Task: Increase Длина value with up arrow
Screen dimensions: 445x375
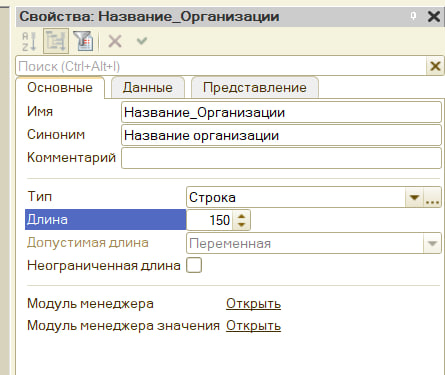Action: click(242, 215)
